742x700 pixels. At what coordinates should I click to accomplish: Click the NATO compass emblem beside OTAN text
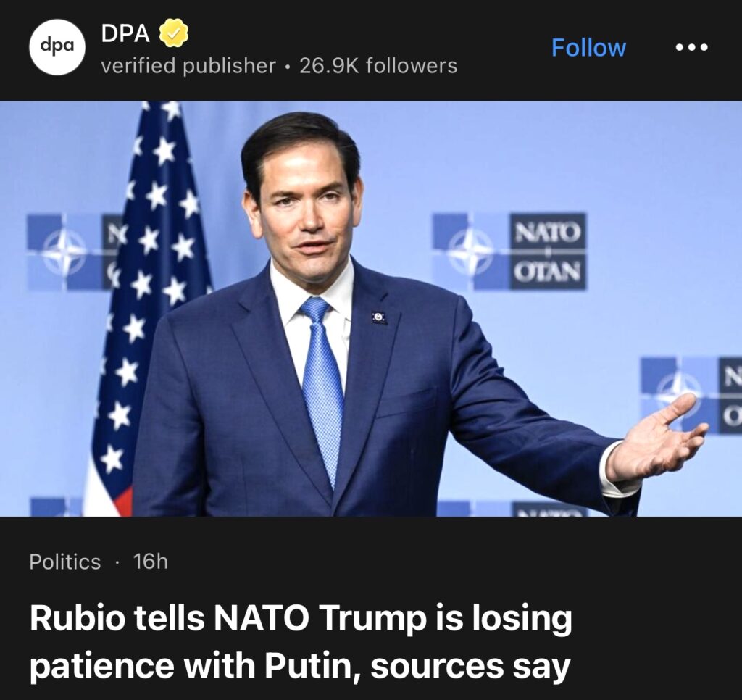click(x=470, y=251)
